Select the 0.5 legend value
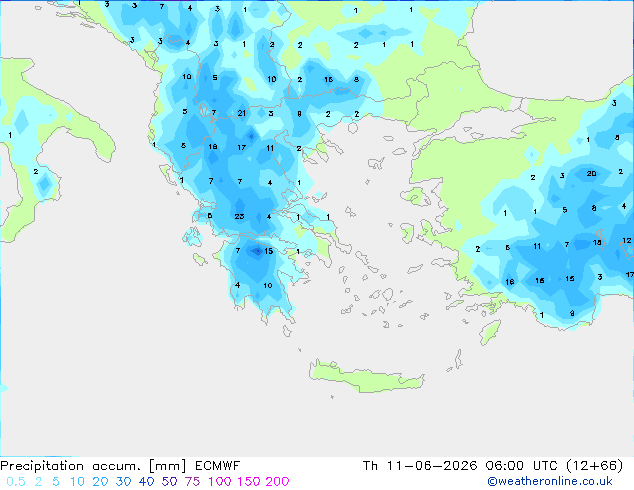Image resolution: width=634 pixels, height=490 pixels. (x=16, y=482)
